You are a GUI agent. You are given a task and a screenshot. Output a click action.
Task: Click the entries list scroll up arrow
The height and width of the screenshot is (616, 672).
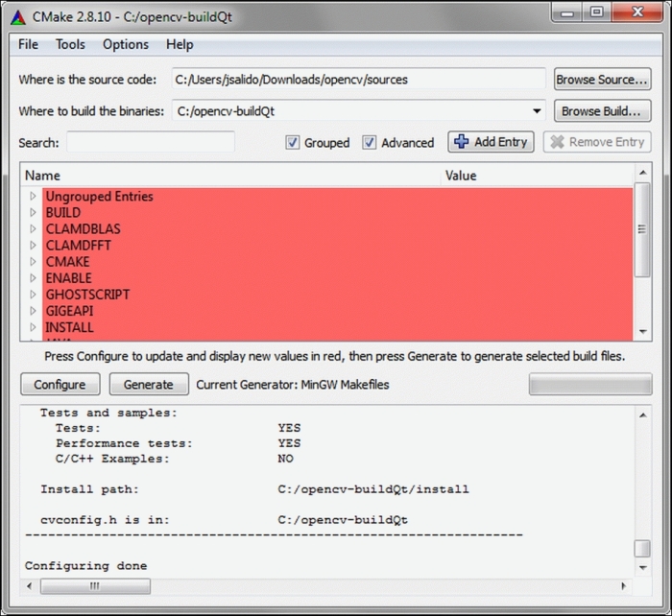point(642,173)
